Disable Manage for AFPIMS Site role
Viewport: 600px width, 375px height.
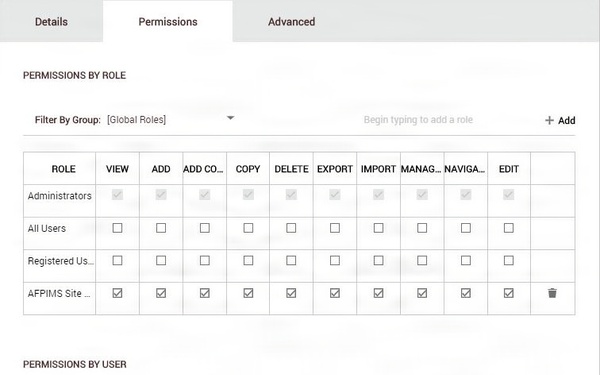422,293
